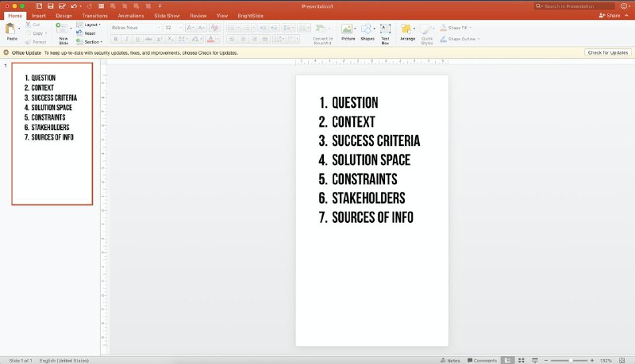Click the Share button
The height and width of the screenshot is (364, 635).
(610, 15)
